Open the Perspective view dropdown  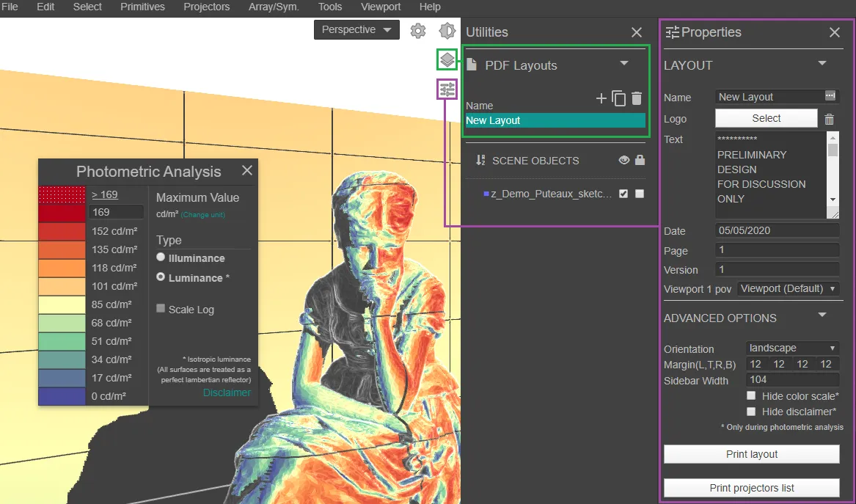356,30
